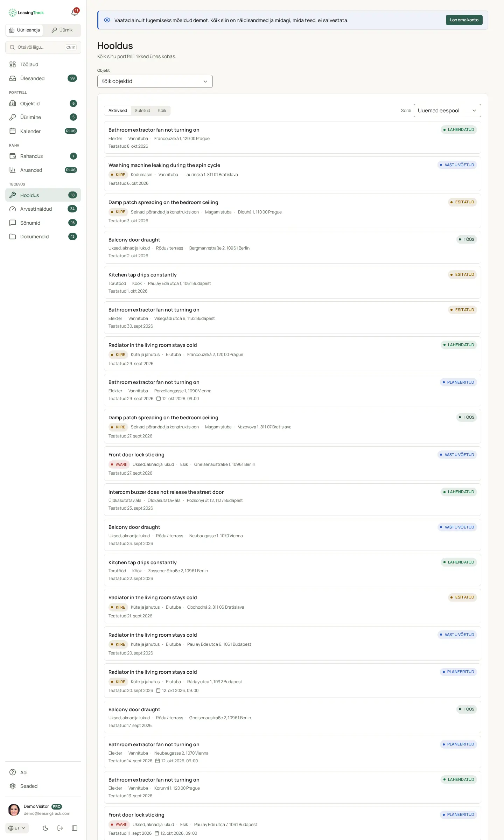Open Washing machine leaking request

[293, 174]
